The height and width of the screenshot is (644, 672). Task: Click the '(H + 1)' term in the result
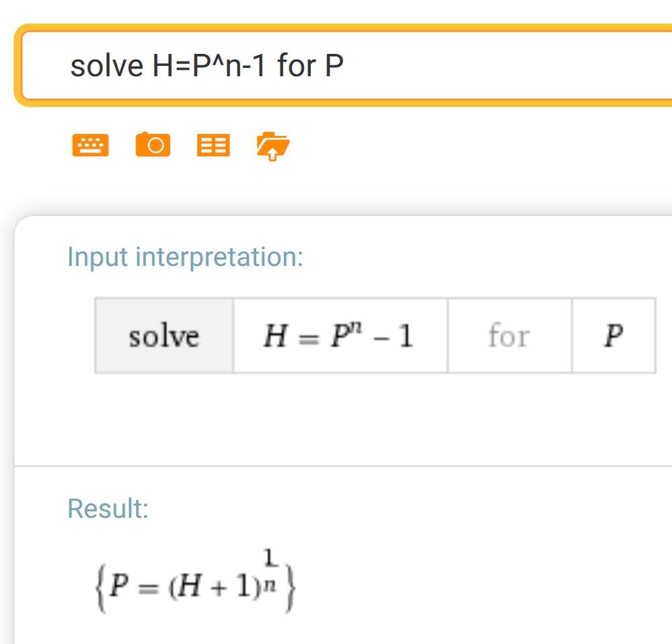(208, 585)
